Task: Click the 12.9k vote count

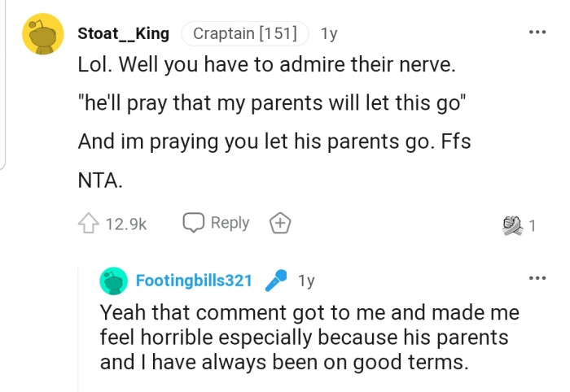Action: tap(126, 224)
